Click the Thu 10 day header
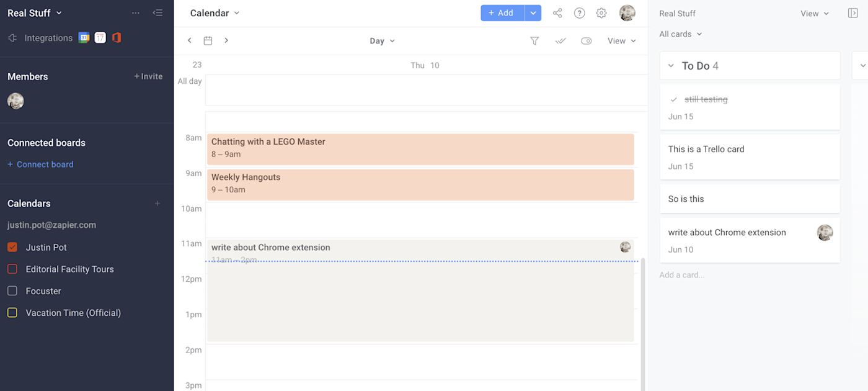The height and width of the screenshot is (391, 868). 425,65
